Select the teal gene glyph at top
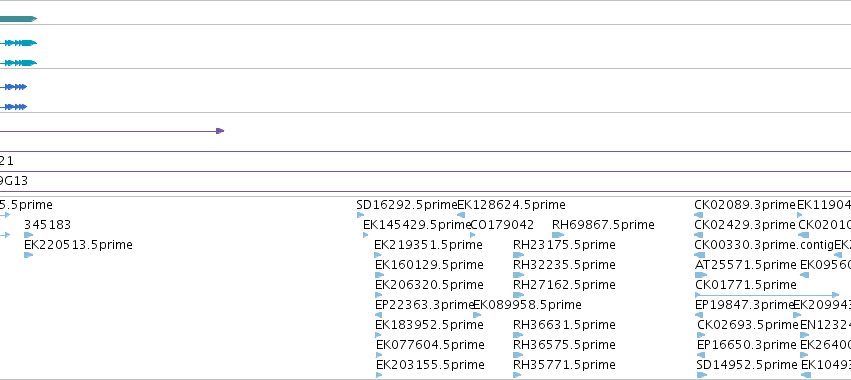Image resolution: width=851 pixels, height=380 pixels. 18,19
